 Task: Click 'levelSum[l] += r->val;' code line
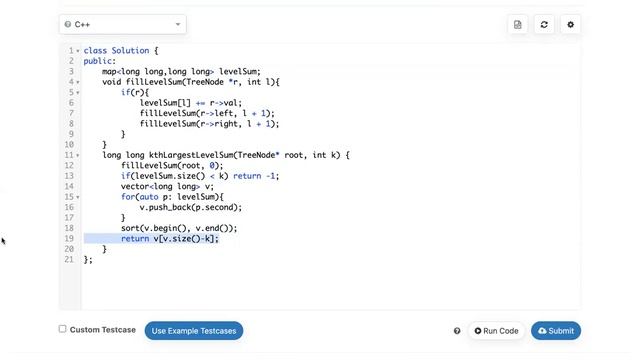pos(191,103)
